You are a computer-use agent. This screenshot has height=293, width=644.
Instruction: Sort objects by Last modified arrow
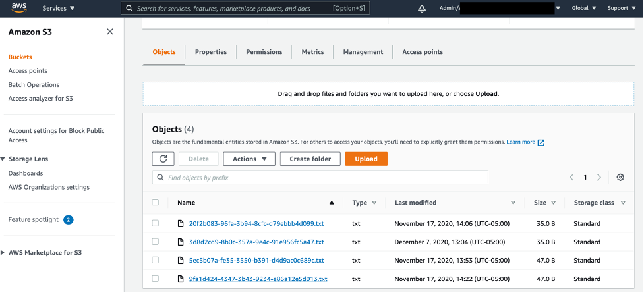coord(513,203)
